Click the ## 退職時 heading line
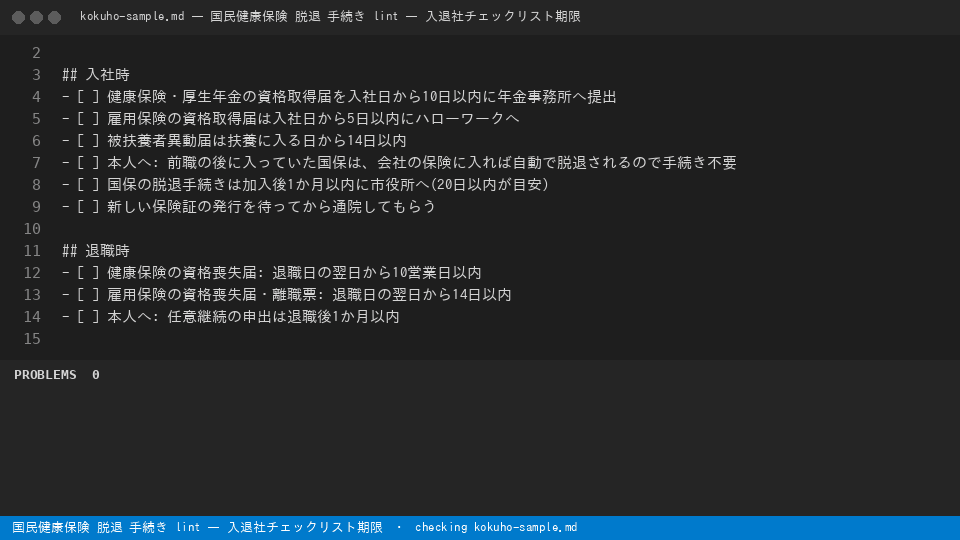 point(96,251)
